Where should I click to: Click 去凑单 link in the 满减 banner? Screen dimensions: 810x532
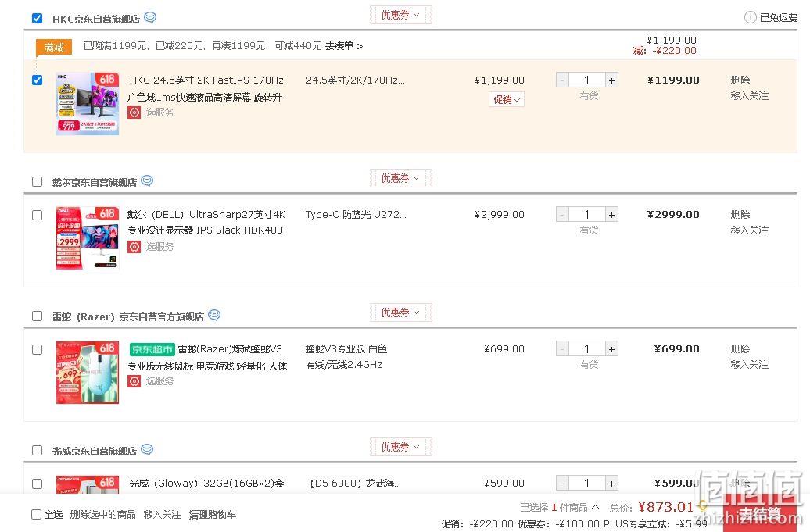pos(344,46)
